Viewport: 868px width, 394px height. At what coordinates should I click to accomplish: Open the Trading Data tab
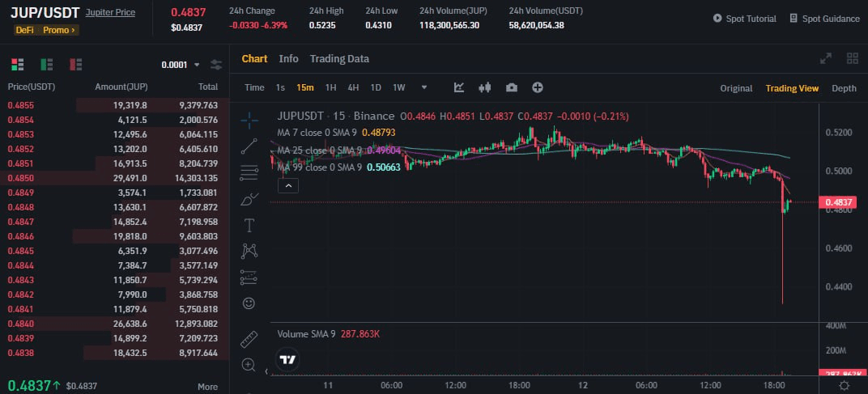(x=339, y=59)
